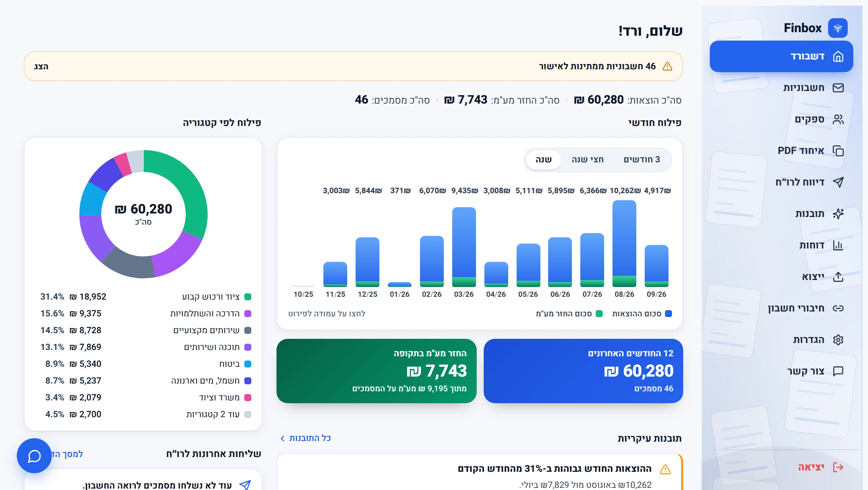The width and height of the screenshot is (868, 490).
Task: Click the paper plane icon in recent sends card
Action: (x=245, y=485)
